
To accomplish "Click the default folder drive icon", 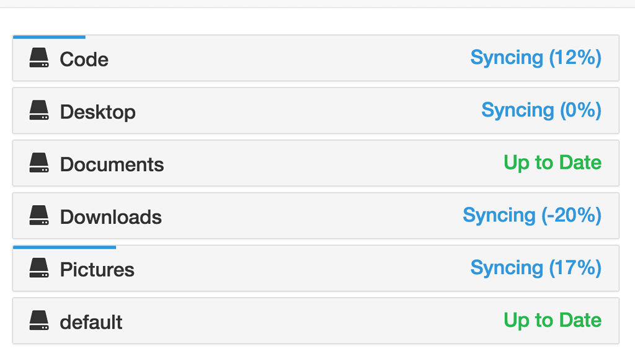I will [39, 321].
